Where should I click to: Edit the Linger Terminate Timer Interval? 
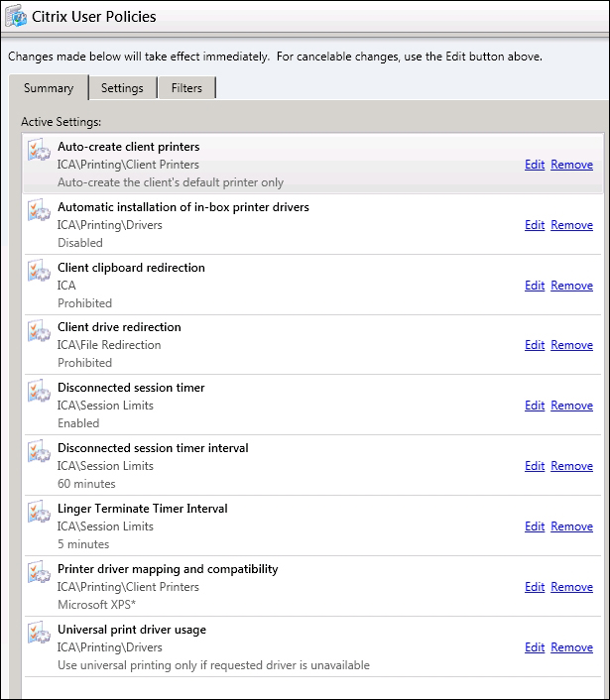coord(535,526)
